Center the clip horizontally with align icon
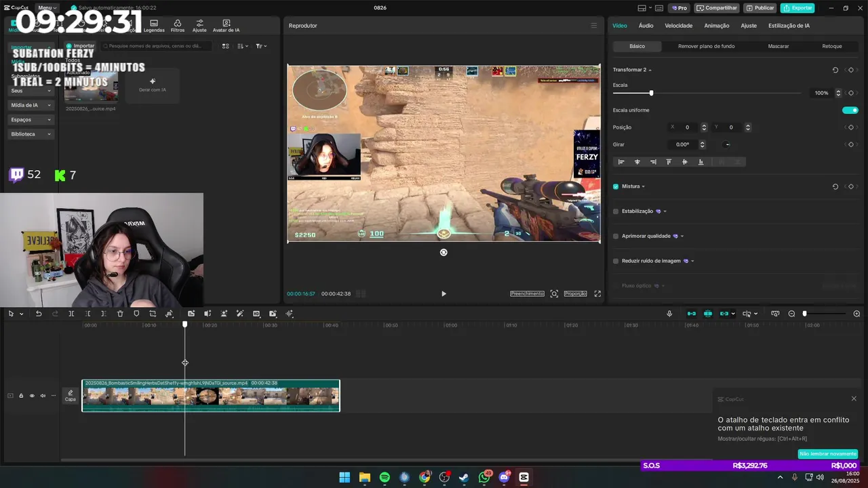 pyautogui.click(x=637, y=162)
